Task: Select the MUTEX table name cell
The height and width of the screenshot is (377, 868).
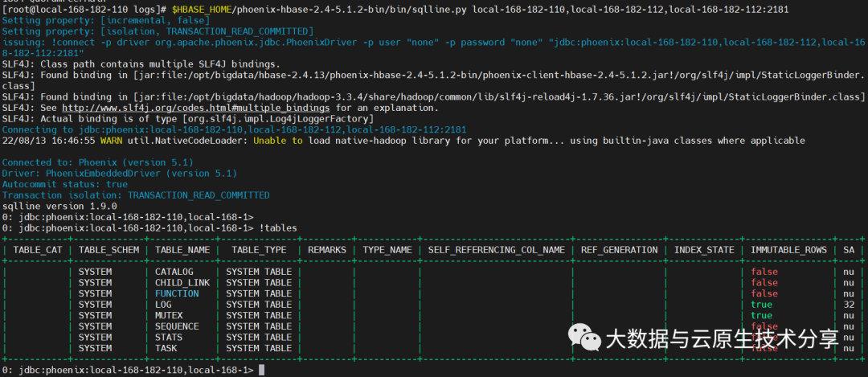Action: tap(168, 316)
